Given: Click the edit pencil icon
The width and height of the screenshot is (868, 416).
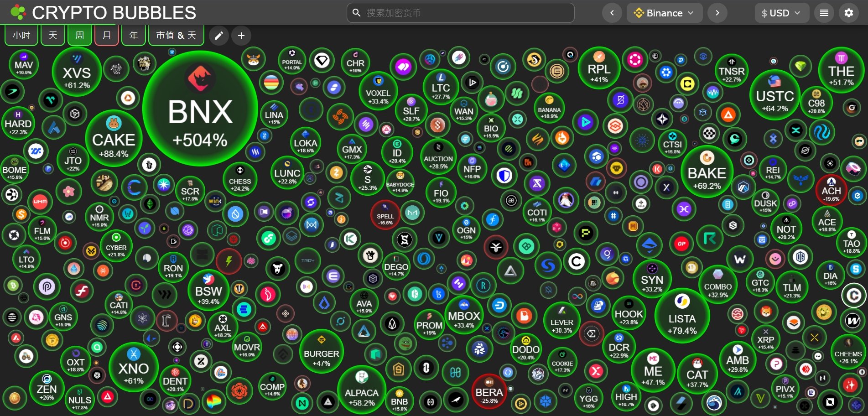Looking at the screenshot, I should 219,36.
